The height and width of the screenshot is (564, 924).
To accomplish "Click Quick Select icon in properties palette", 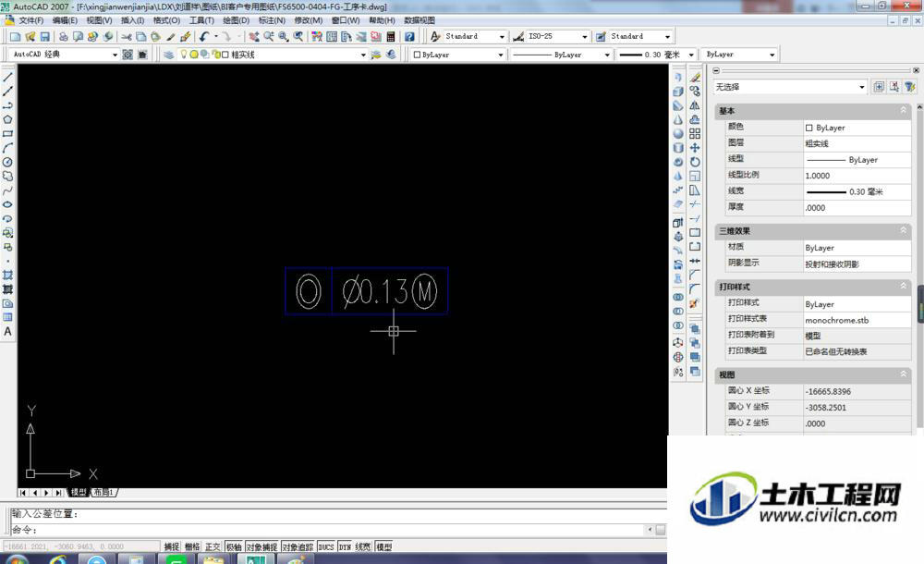I will click(910, 87).
